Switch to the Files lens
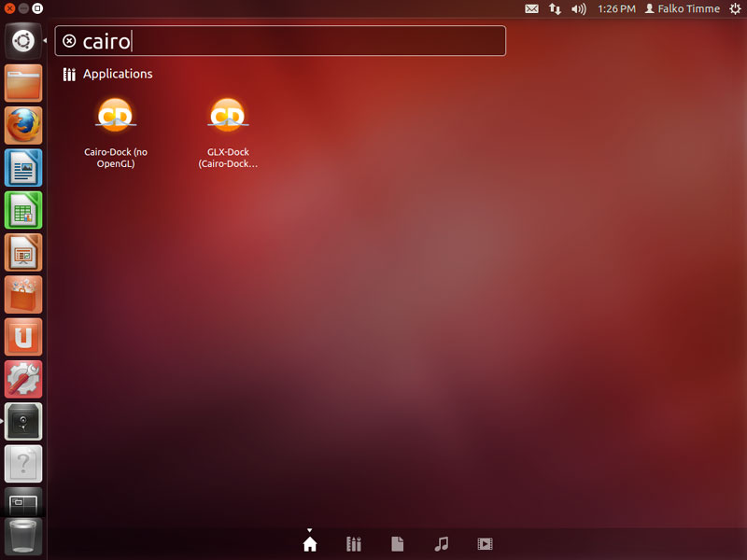 (x=398, y=544)
